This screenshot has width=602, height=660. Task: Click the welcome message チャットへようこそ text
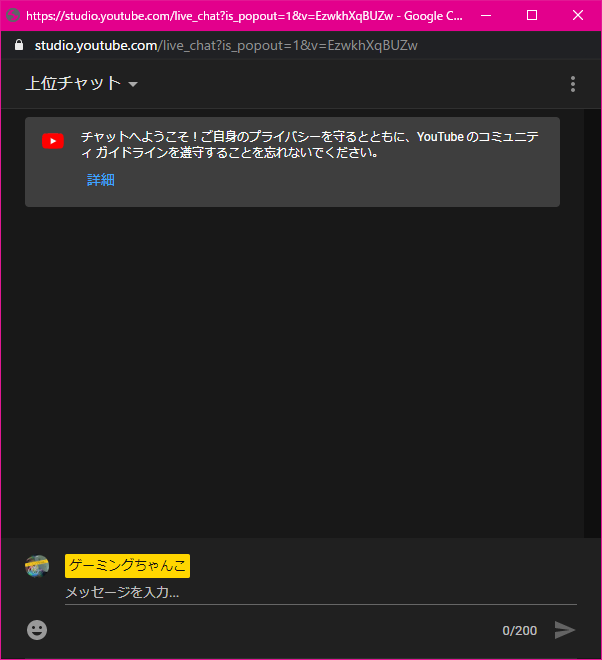[309, 144]
